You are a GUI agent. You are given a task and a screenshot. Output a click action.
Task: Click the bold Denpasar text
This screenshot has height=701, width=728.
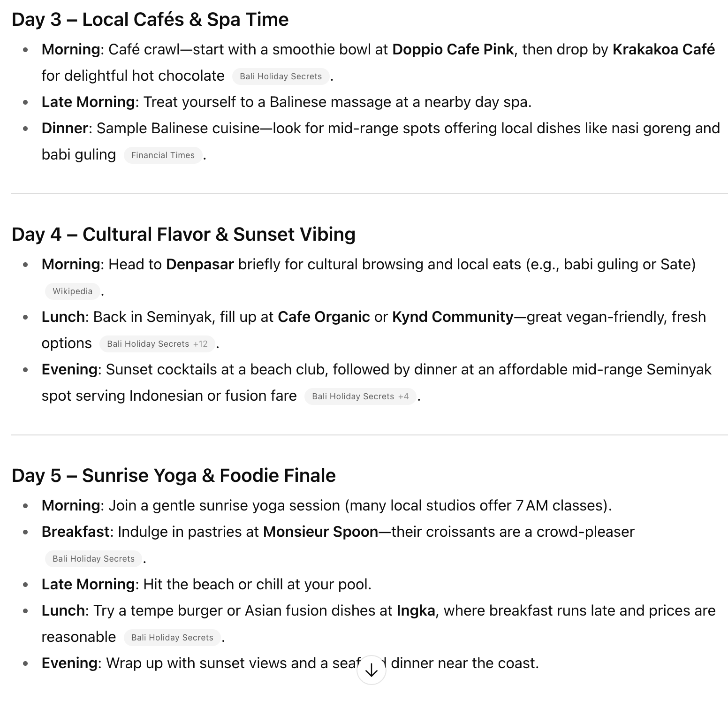pyautogui.click(x=200, y=265)
